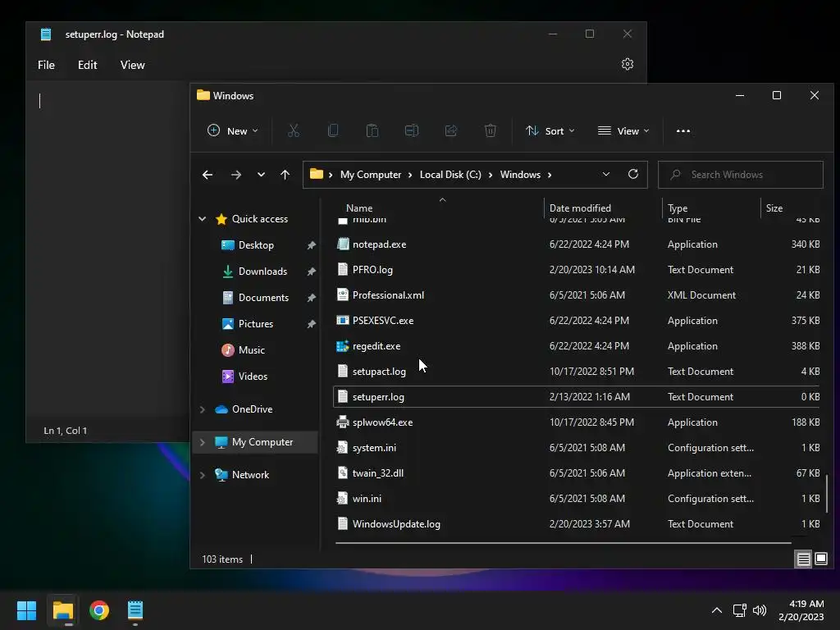840x630 pixels.
Task: Click the Paste clipboard icon in Explorer toolbar
Action: tap(372, 130)
